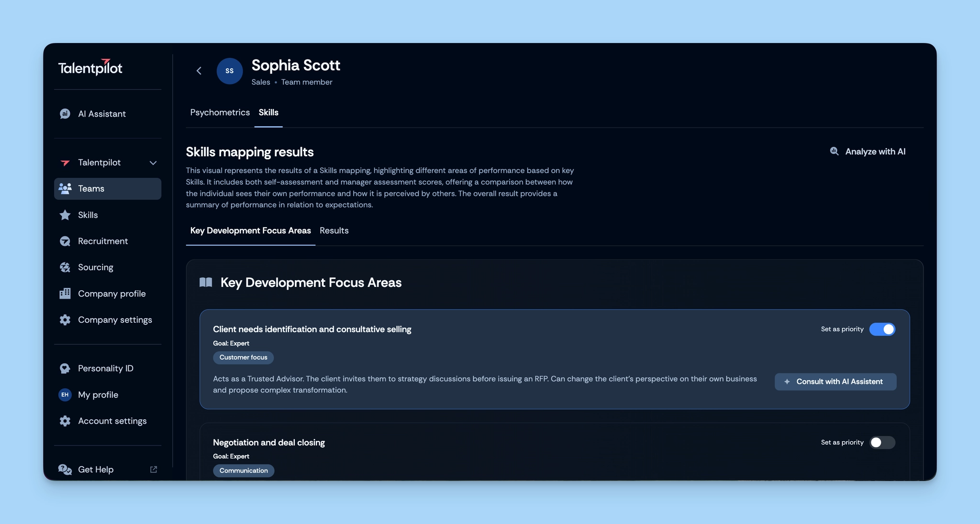Open the Results sub-tab
Screen dimensions: 980x524
(334, 230)
